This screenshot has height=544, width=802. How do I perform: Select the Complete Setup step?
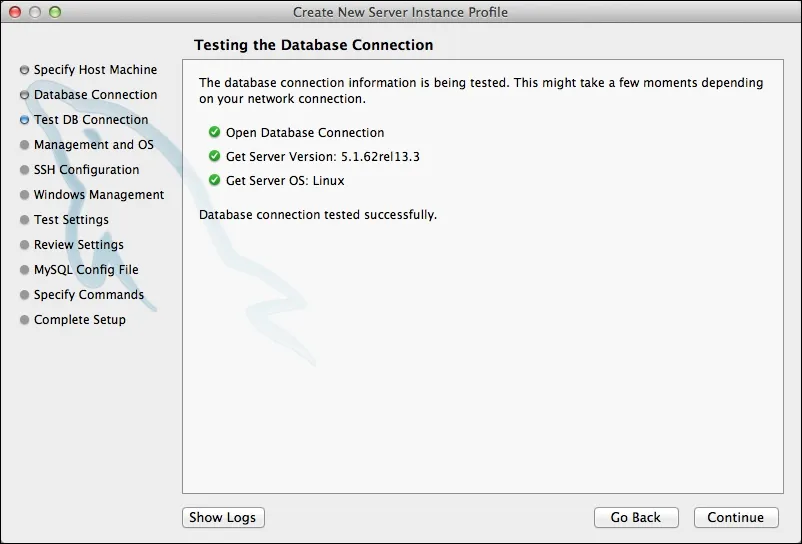click(80, 320)
